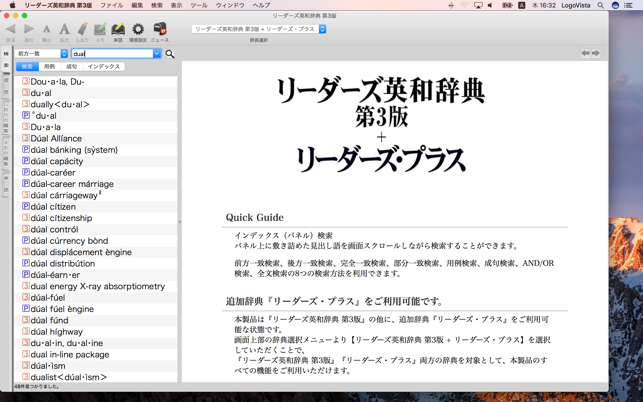The height and width of the screenshot is (402, 643).
Task: Open the ニュース news toolbar icon
Action: pos(159,30)
